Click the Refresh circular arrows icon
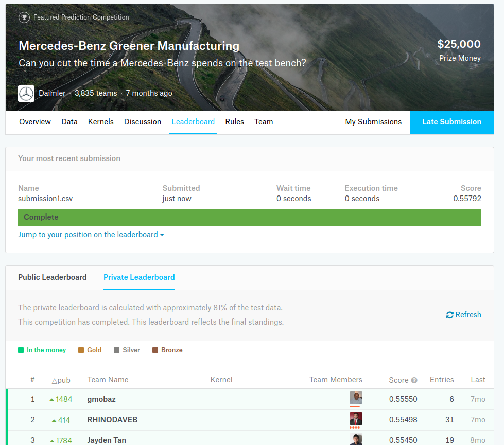504x445 pixels. point(449,315)
